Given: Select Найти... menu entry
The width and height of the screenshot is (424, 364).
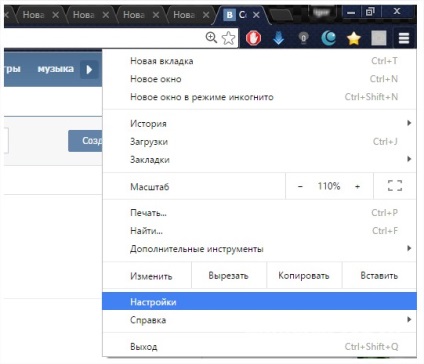Looking at the screenshot, I should tap(259, 231).
